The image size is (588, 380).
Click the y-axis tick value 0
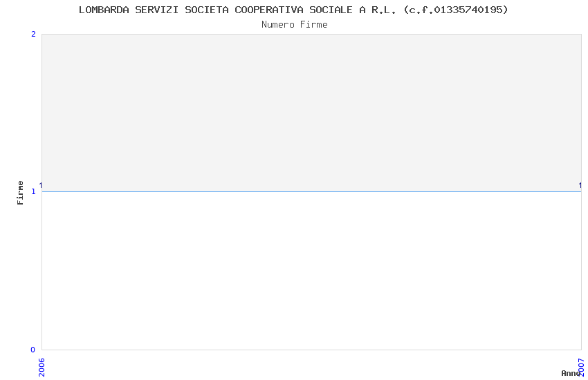(33, 350)
